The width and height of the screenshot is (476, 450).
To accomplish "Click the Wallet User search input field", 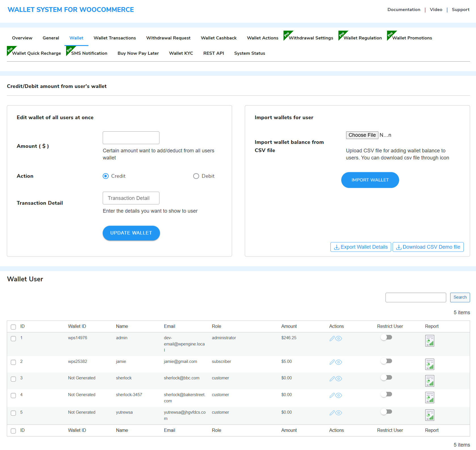I will coord(416,297).
